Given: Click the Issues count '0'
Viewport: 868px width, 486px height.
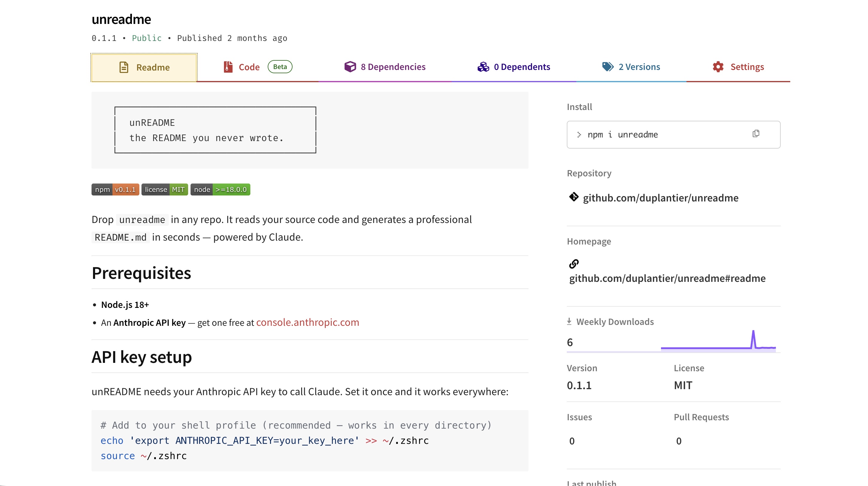Looking at the screenshot, I should tap(572, 441).
